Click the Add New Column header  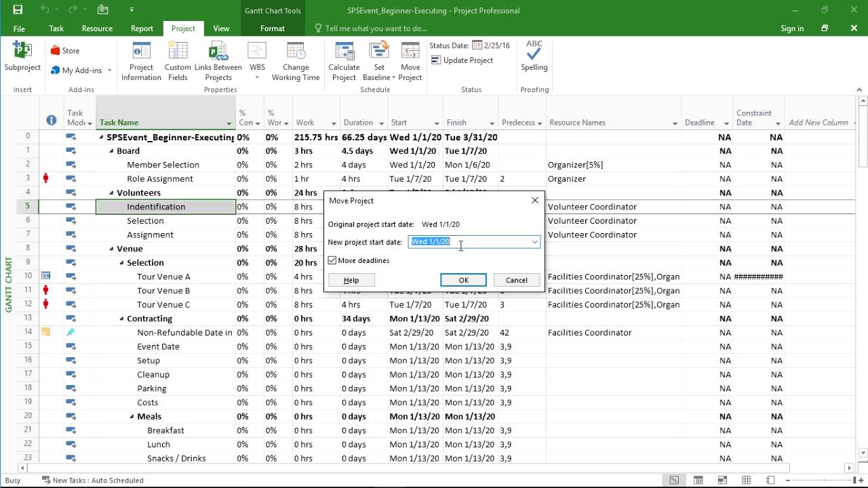(x=818, y=123)
